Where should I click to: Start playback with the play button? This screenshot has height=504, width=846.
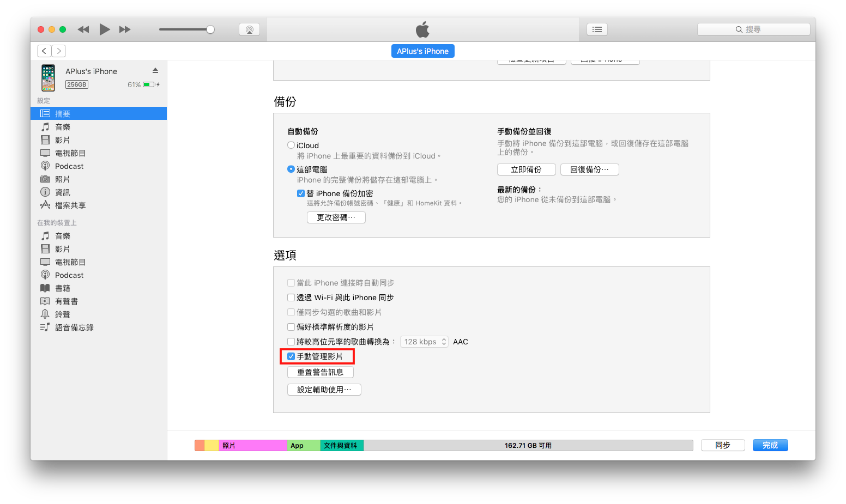point(104,29)
